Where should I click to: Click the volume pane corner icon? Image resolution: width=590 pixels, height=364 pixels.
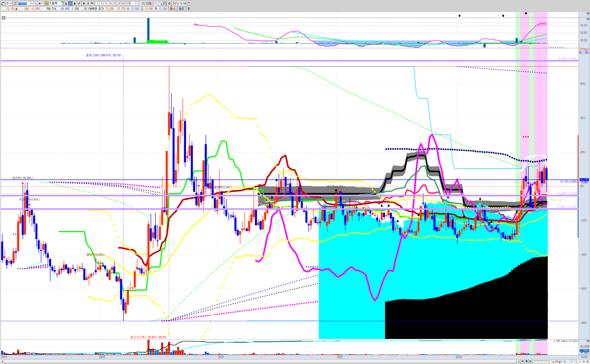(x=588, y=341)
